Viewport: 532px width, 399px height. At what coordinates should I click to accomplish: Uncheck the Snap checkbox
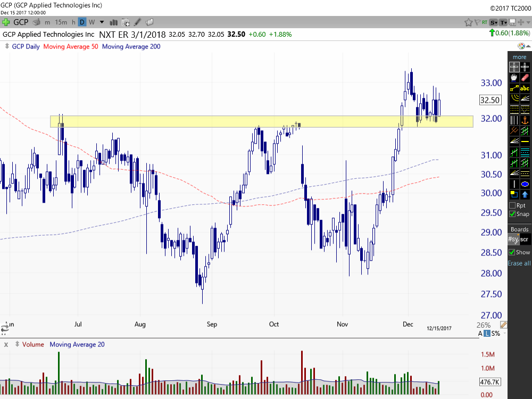512,214
